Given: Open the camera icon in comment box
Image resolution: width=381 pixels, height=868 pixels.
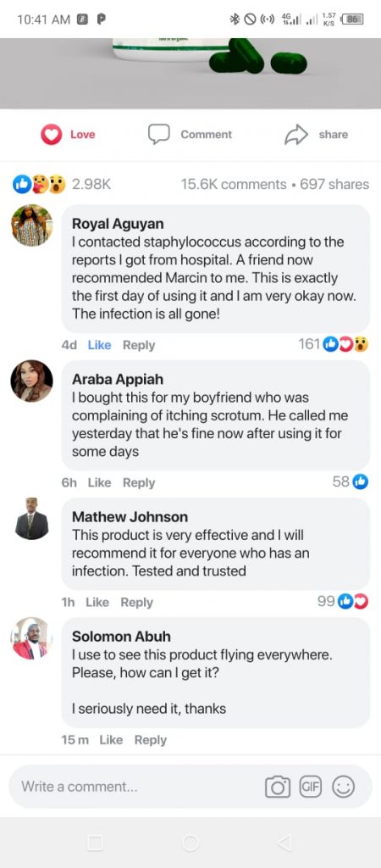Looking at the screenshot, I should pyautogui.click(x=278, y=787).
